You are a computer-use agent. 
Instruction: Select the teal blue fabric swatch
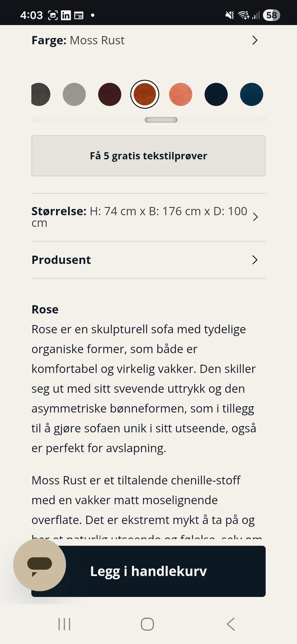pos(252,94)
